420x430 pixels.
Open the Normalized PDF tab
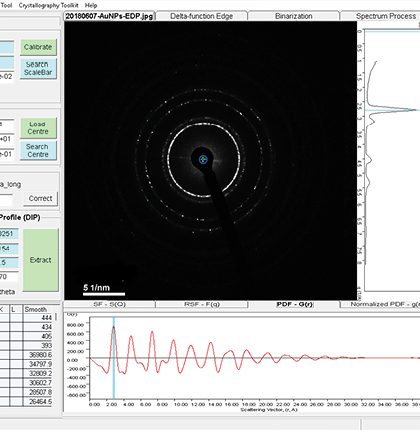[x=380, y=304]
